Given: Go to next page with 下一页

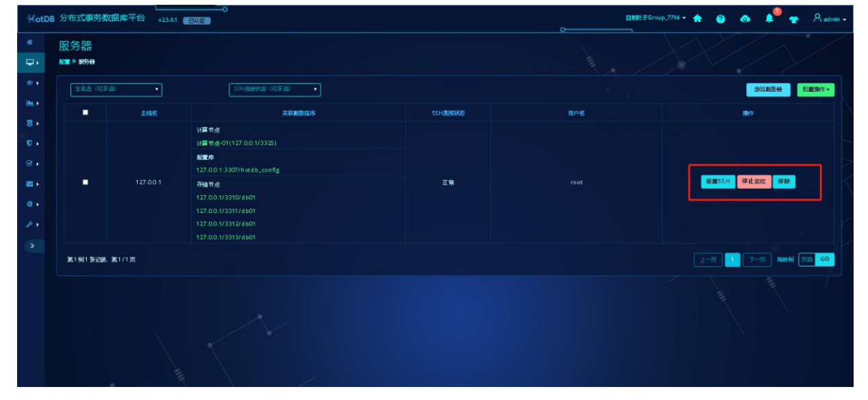Looking at the screenshot, I should click(757, 260).
